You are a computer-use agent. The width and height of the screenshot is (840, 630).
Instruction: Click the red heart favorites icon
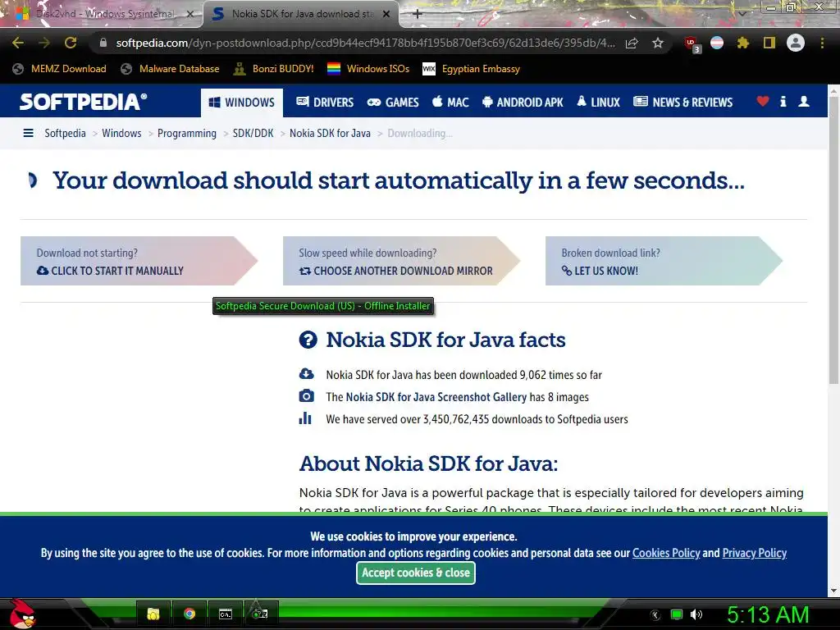(763, 101)
